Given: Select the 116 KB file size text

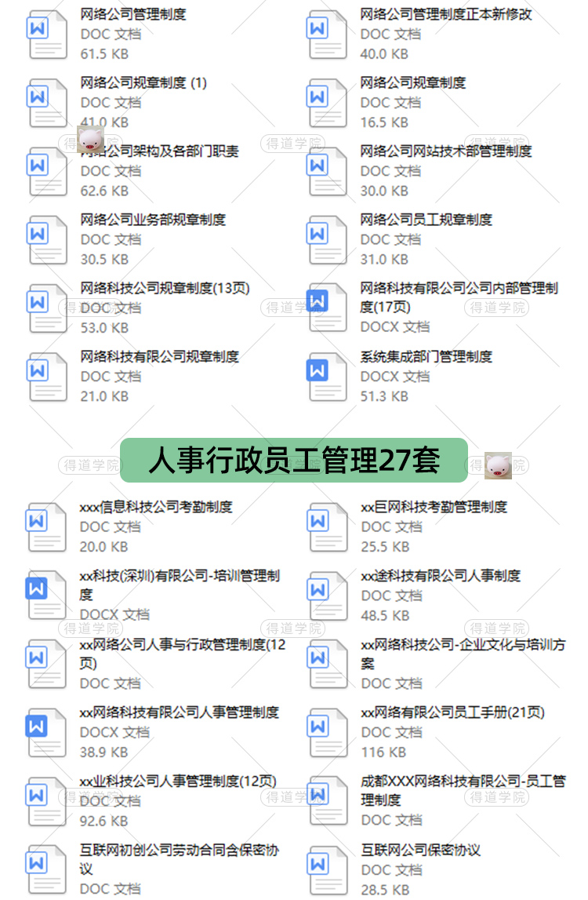Looking at the screenshot, I should click(x=384, y=752).
